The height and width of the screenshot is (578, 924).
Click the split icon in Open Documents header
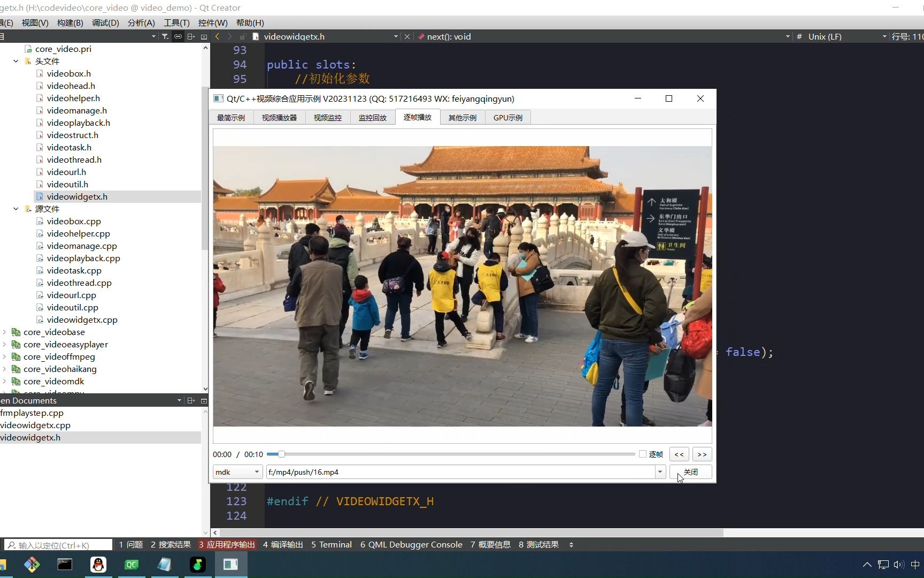point(191,400)
